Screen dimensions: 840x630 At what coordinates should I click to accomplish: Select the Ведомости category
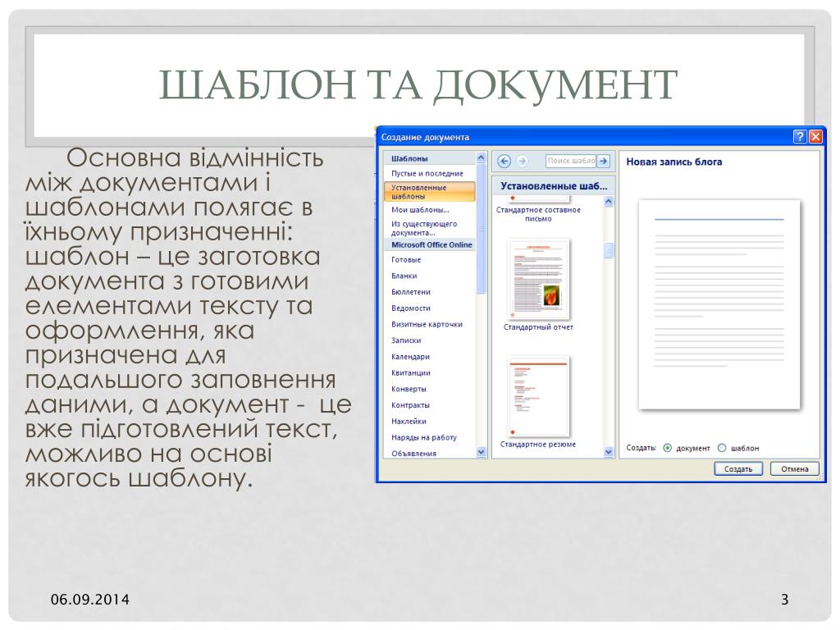[x=411, y=308]
